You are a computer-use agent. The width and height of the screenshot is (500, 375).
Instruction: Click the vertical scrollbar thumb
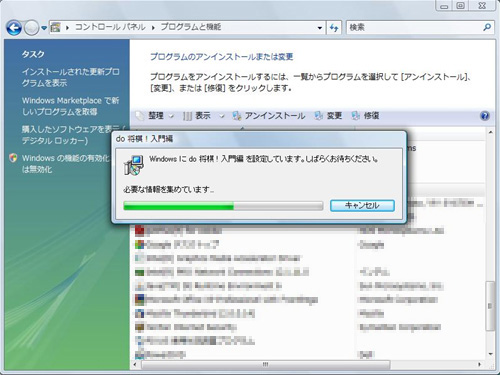tap(490, 306)
